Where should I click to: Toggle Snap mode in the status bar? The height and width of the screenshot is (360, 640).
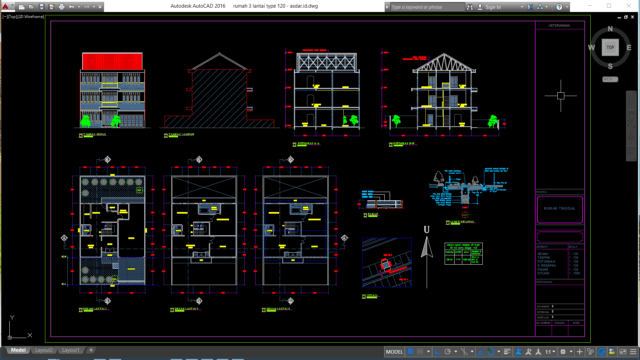[x=420, y=352]
